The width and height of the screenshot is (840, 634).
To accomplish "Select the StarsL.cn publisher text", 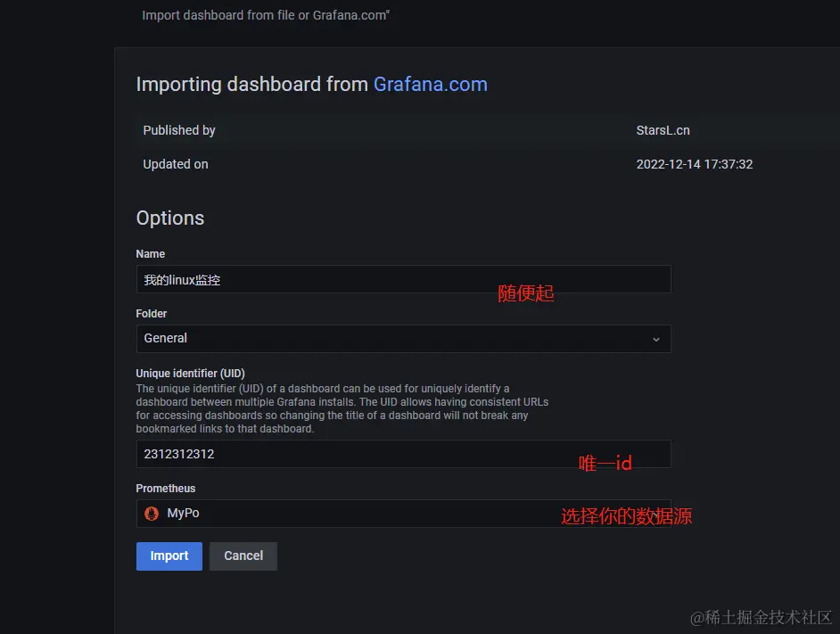I will (663, 130).
